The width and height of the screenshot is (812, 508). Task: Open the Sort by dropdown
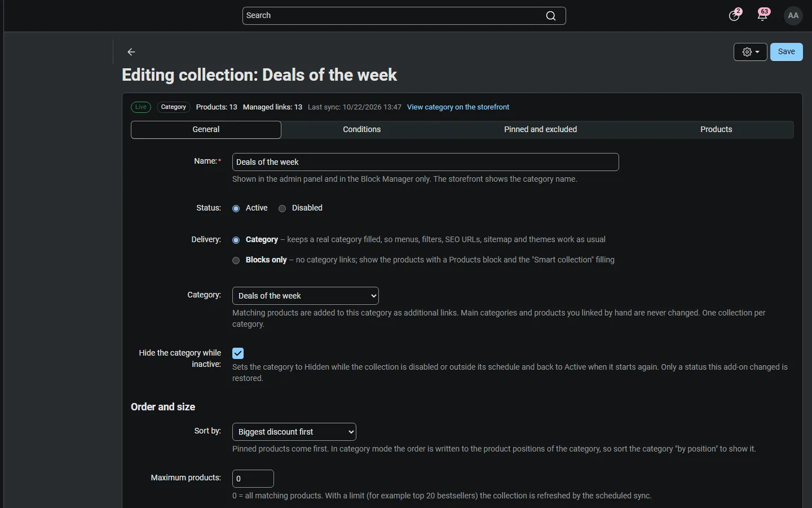(294, 432)
